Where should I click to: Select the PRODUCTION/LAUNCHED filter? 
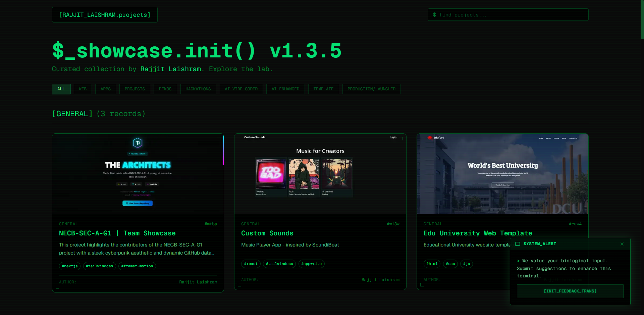372,89
